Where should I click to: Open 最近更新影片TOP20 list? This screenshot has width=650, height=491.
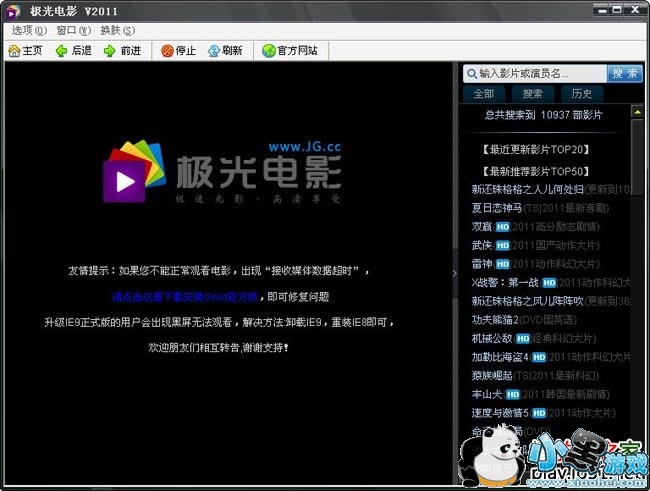(x=536, y=149)
